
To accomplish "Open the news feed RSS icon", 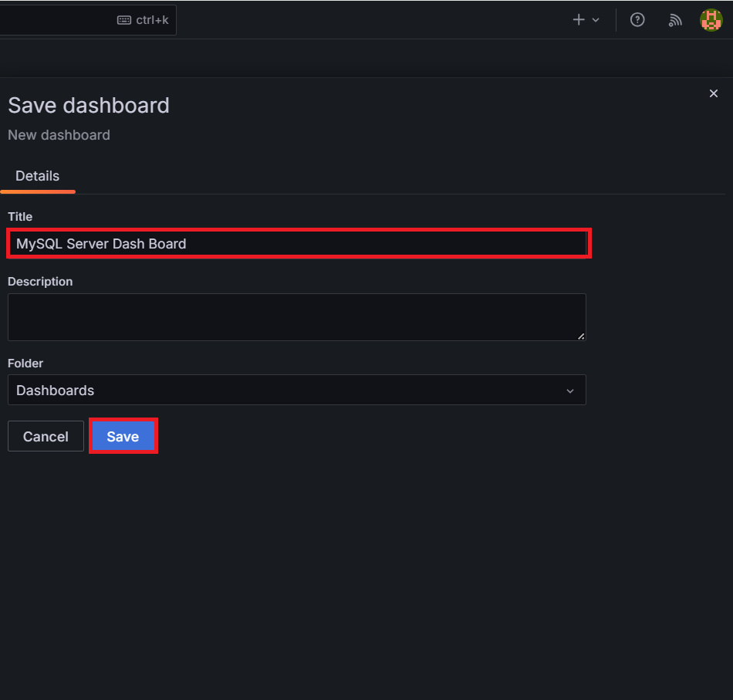I will tap(675, 20).
